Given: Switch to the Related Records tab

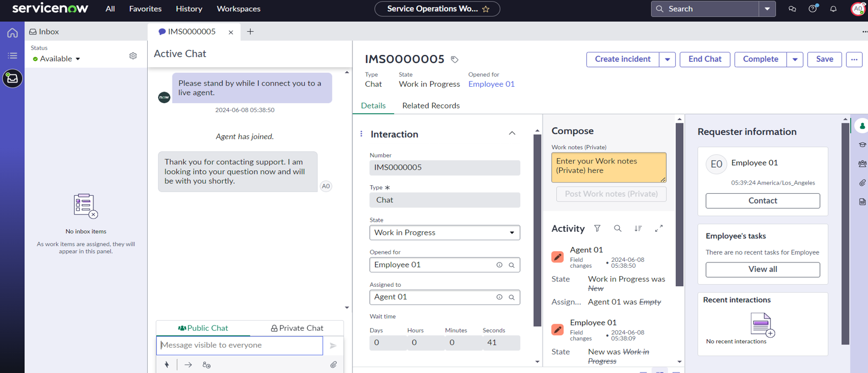Looking at the screenshot, I should pos(431,106).
